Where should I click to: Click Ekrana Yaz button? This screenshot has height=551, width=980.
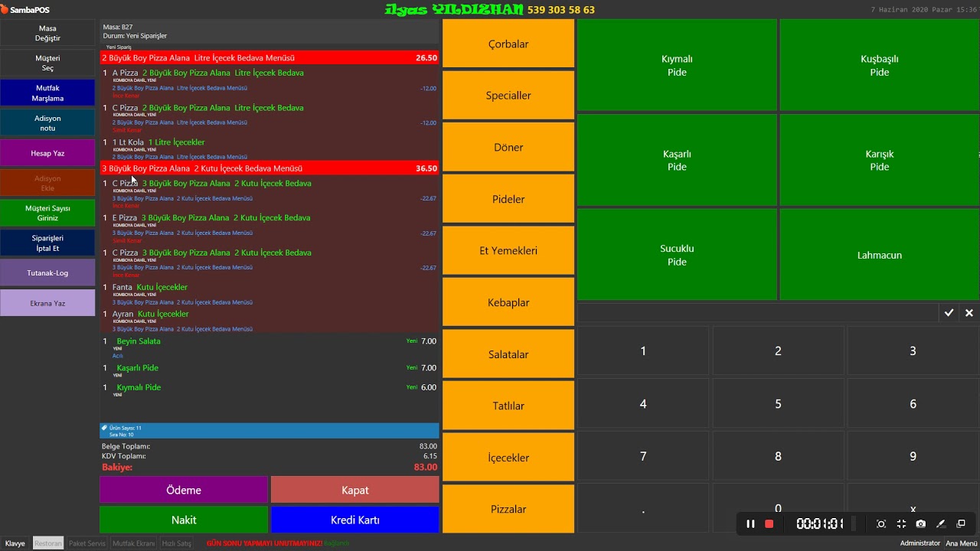[x=47, y=303]
